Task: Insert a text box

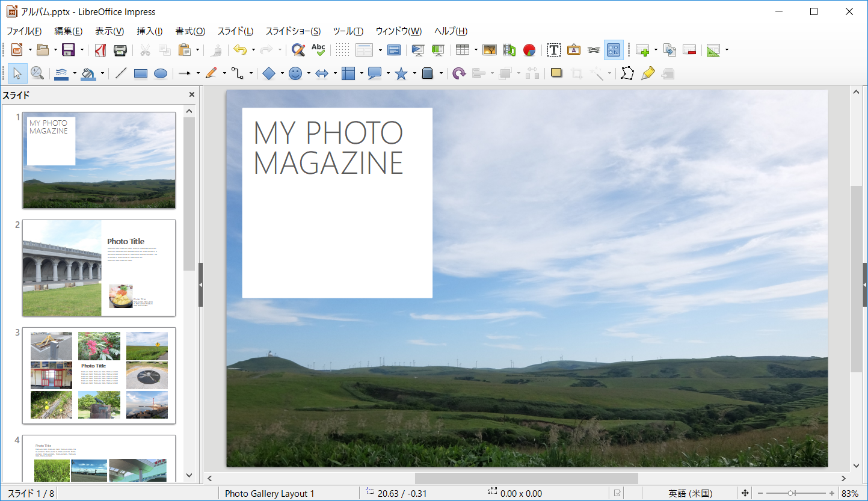Action: (553, 50)
